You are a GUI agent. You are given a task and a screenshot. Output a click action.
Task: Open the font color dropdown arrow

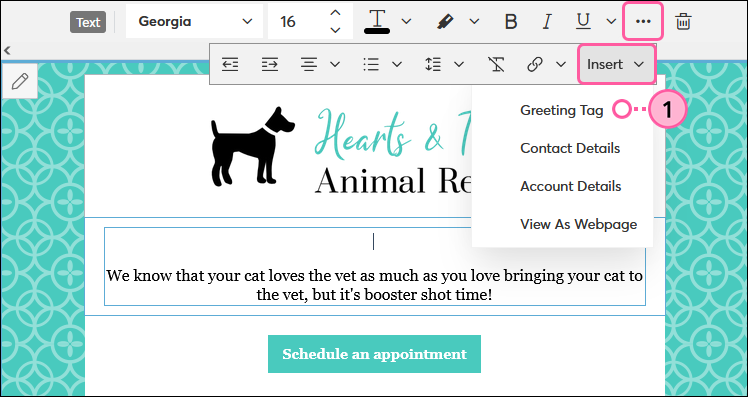point(406,21)
